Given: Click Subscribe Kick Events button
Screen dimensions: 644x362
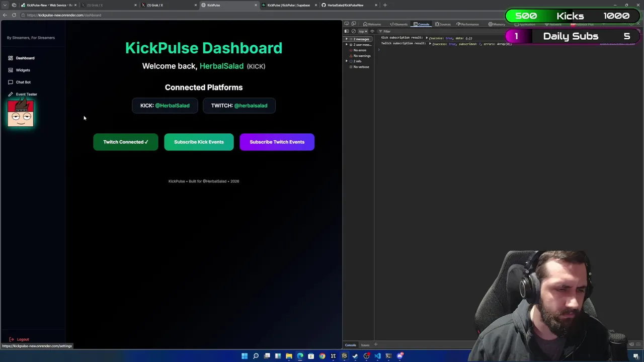Looking at the screenshot, I should pyautogui.click(x=199, y=142).
